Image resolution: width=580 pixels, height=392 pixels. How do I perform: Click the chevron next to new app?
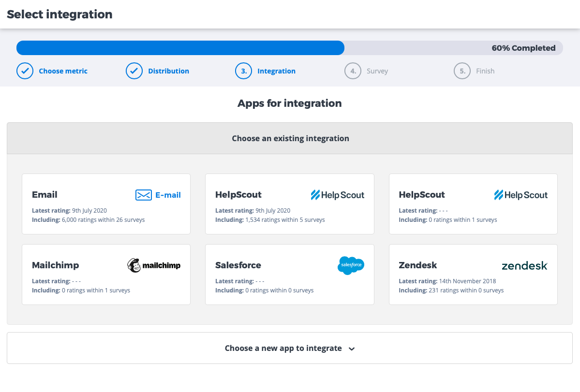click(x=352, y=349)
